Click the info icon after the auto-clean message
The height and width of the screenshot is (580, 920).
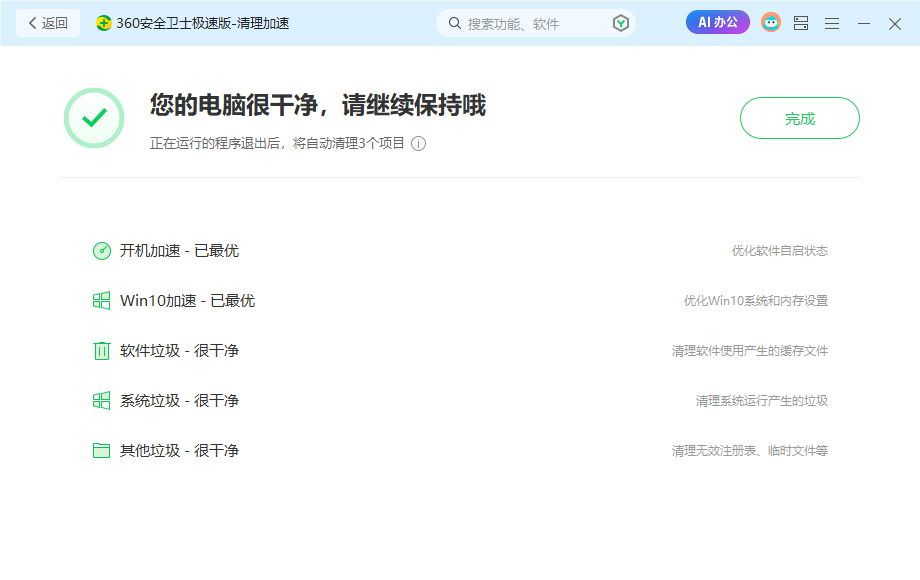tap(420, 144)
